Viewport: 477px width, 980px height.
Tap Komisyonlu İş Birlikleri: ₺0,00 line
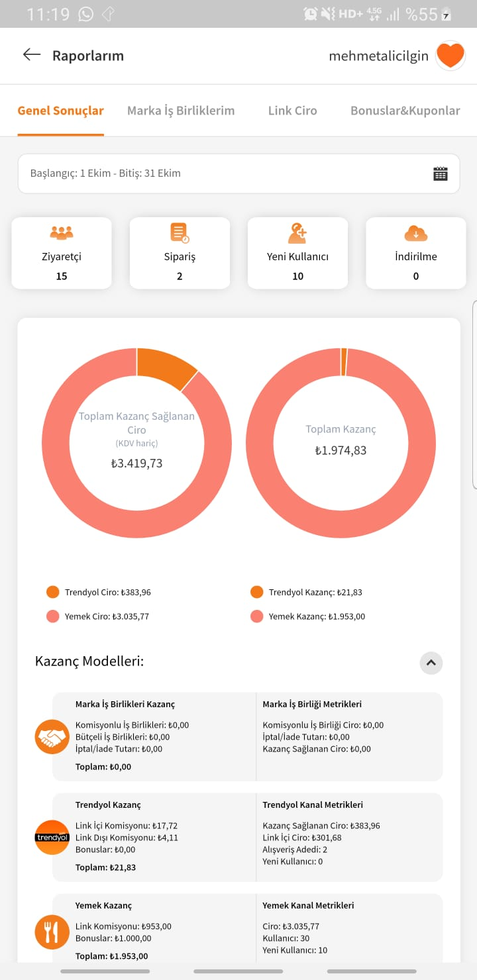pyautogui.click(x=132, y=725)
